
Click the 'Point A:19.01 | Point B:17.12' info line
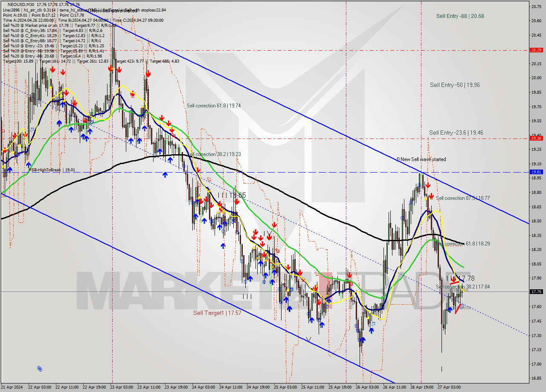[44, 15]
